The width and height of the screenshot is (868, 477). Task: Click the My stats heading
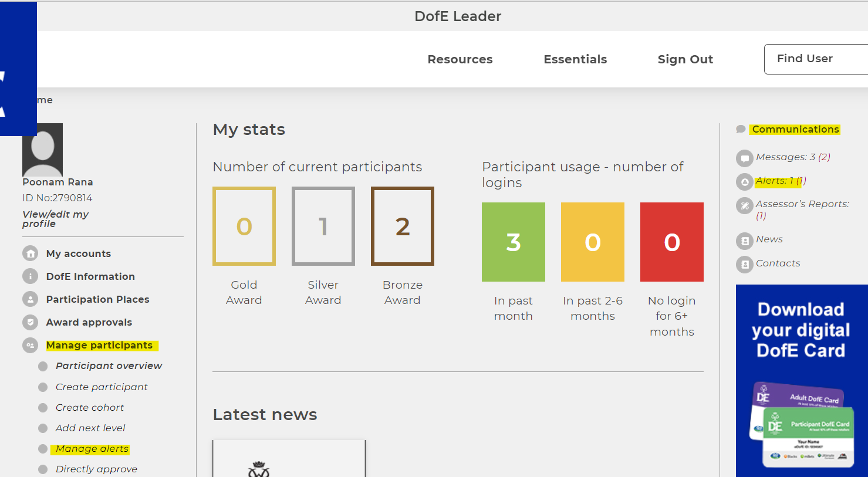coord(249,130)
